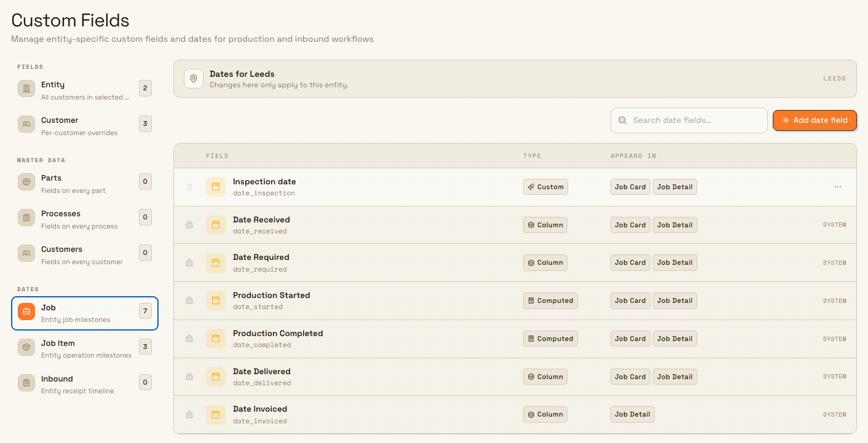Click the orange Job briefcase icon

[x=26, y=312]
